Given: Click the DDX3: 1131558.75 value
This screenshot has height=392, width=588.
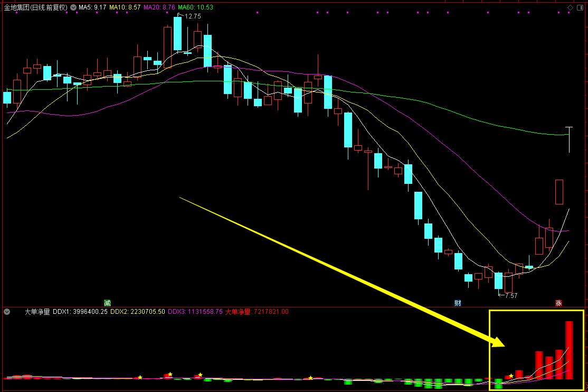Looking at the screenshot, I should pyautogui.click(x=195, y=312).
